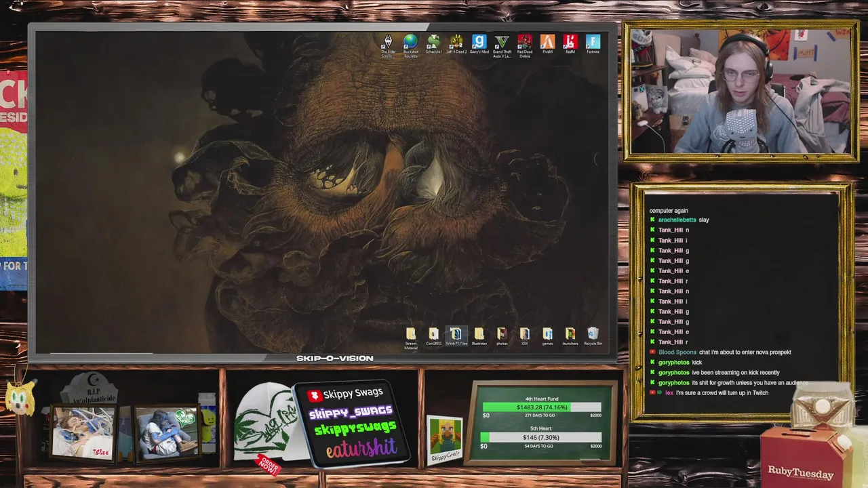Open the RedM desktop shortcut
The width and height of the screenshot is (868, 488).
coord(570,45)
